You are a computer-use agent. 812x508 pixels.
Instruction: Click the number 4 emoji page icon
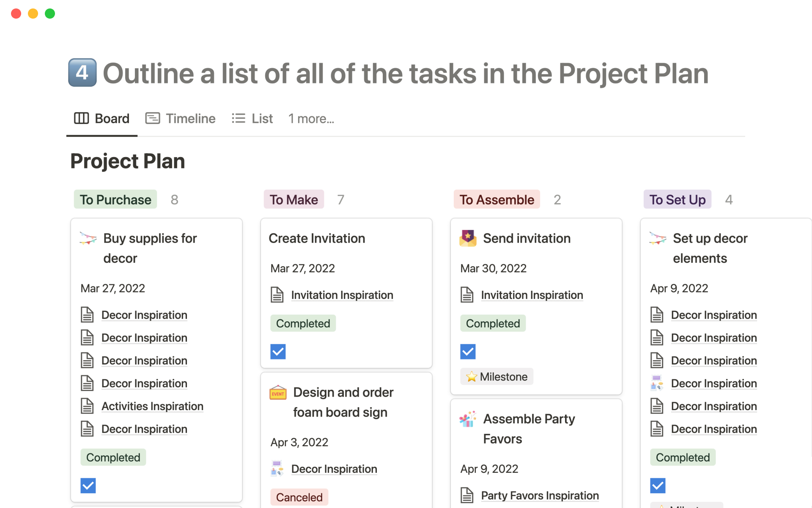point(82,73)
